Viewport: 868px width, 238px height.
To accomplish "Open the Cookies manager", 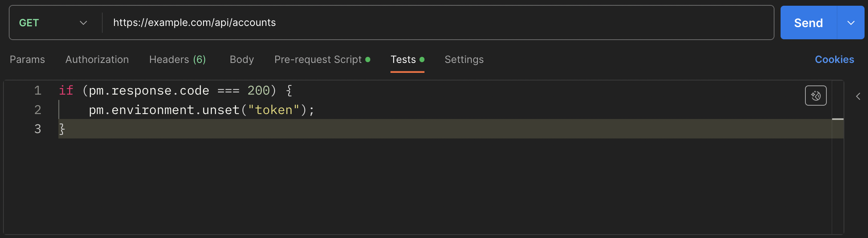I will 834,59.
